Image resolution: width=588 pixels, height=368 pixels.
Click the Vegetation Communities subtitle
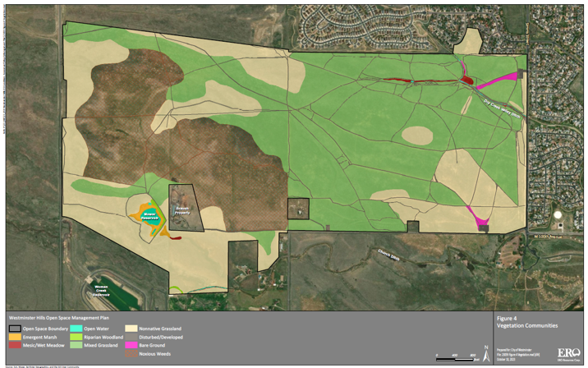point(527,326)
